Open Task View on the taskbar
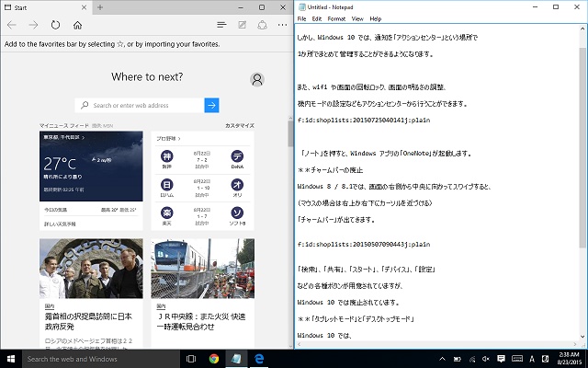The height and width of the screenshot is (368, 588). click(191, 359)
